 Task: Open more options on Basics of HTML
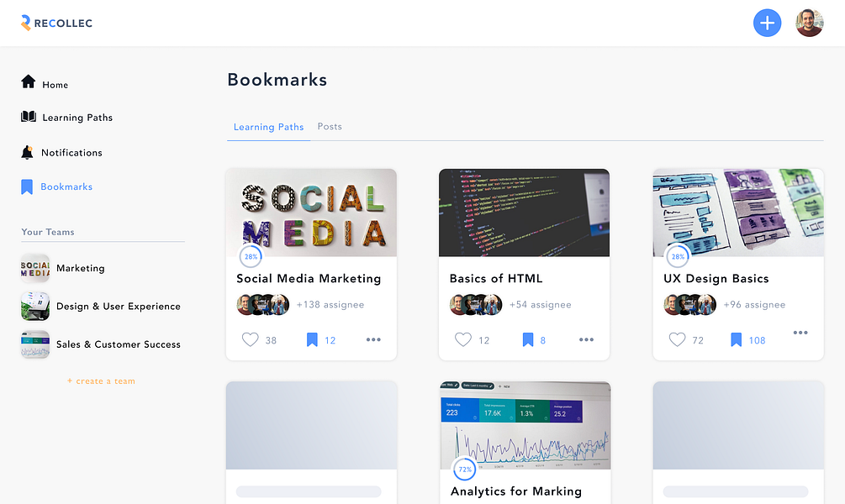point(586,339)
